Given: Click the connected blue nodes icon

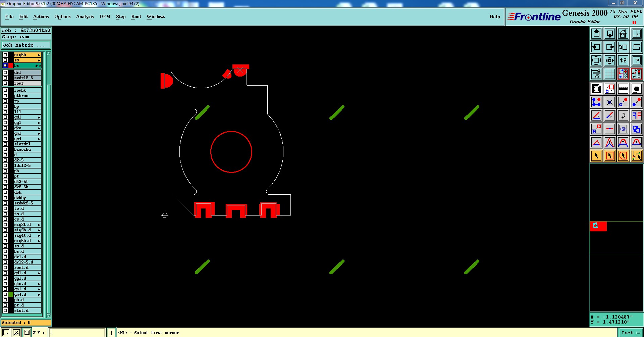Looking at the screenshot, I should click(x=596, y=102).
